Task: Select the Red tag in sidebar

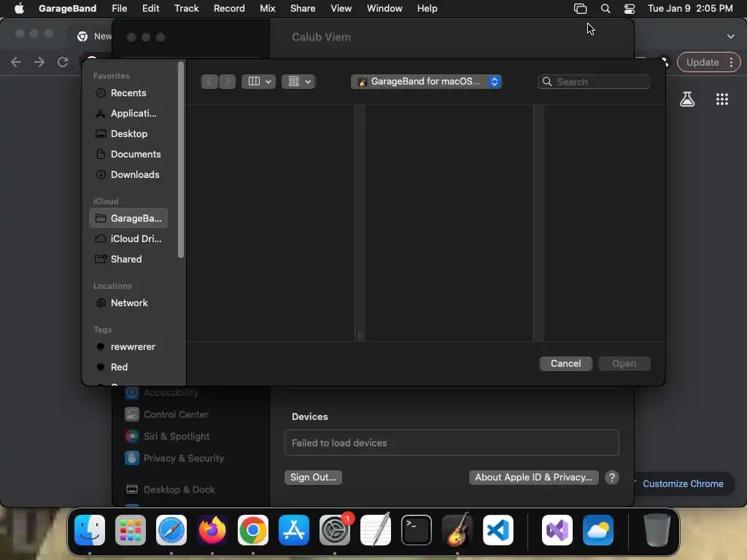Action: coord(128,367)
